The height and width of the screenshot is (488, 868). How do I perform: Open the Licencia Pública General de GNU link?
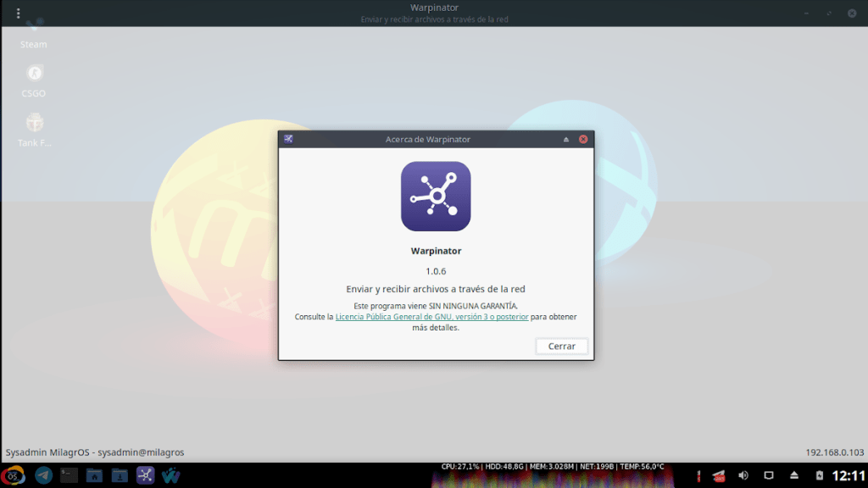(431, 317)
